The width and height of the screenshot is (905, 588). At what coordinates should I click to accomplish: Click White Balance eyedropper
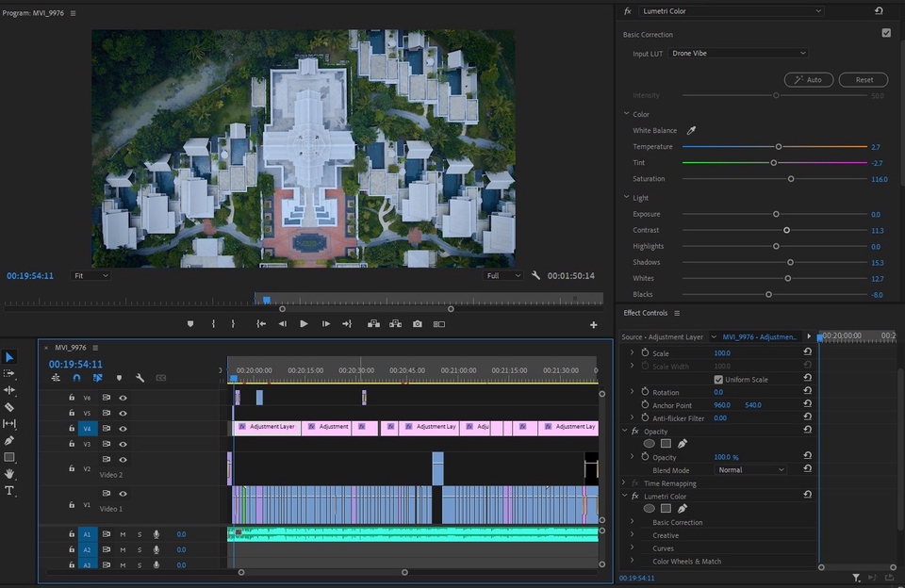click(x=691, y=130)
